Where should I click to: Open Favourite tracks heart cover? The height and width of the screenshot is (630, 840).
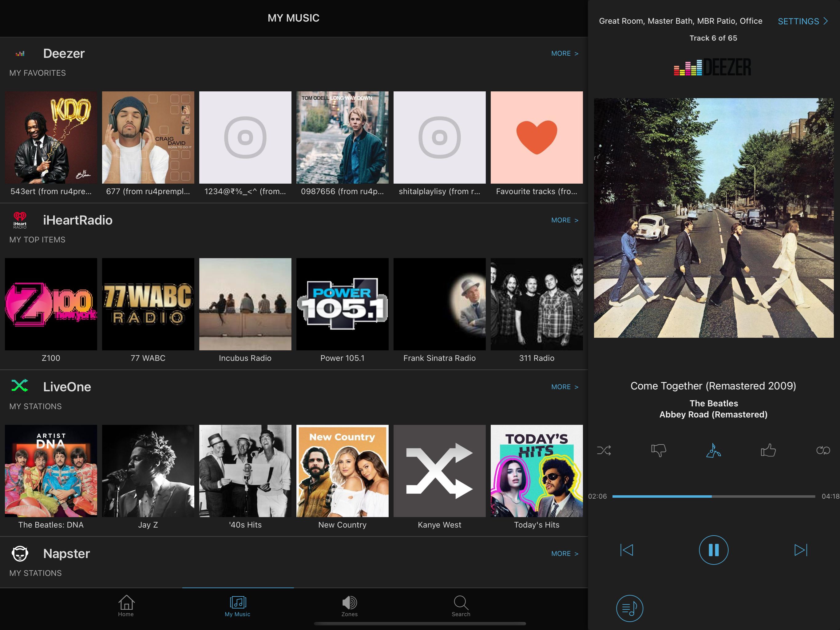point(537,138)
